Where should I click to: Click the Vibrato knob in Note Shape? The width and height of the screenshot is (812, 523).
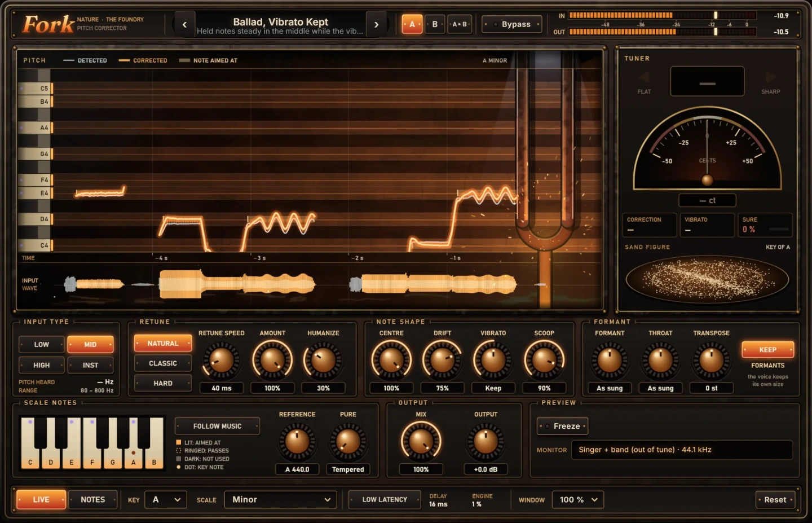coord(493,360)
